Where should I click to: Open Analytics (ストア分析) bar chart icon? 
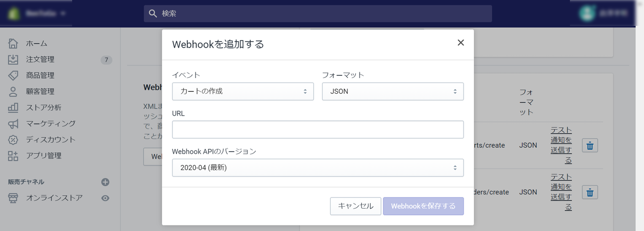pos(13,107)
